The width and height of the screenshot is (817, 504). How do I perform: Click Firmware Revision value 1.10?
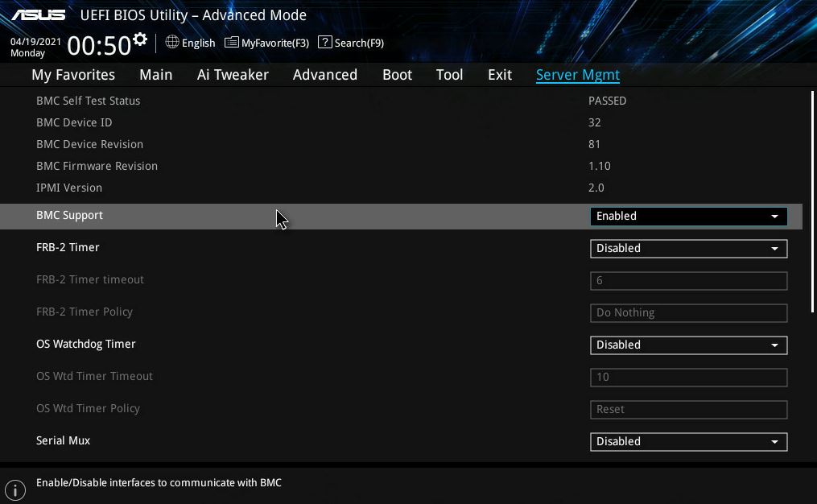[599, 167]
